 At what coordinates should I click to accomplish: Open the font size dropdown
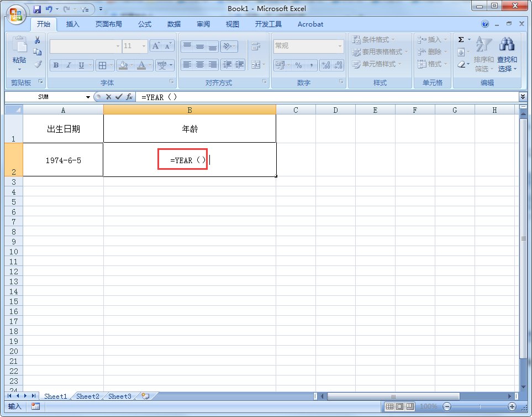click(144, 46)
